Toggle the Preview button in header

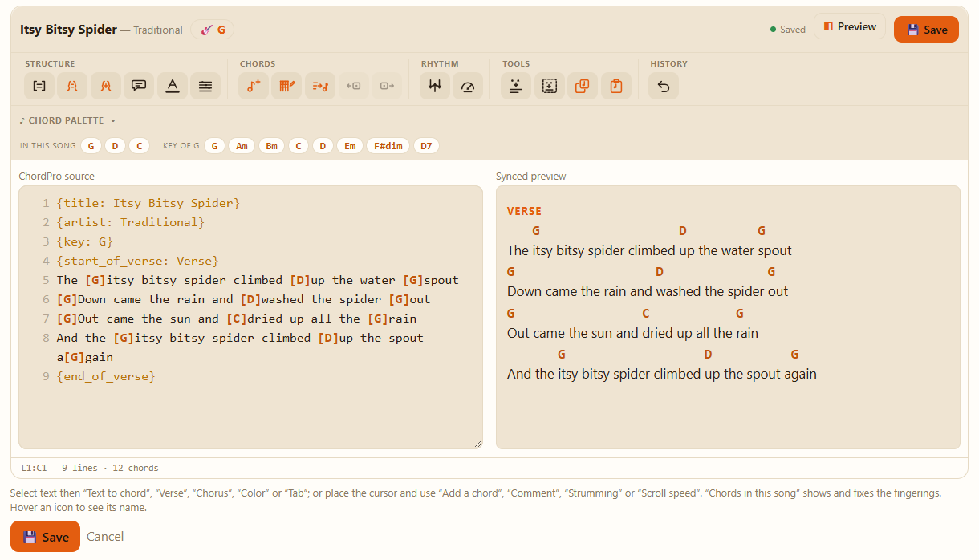pyautogui.click(x=850, y=26)
